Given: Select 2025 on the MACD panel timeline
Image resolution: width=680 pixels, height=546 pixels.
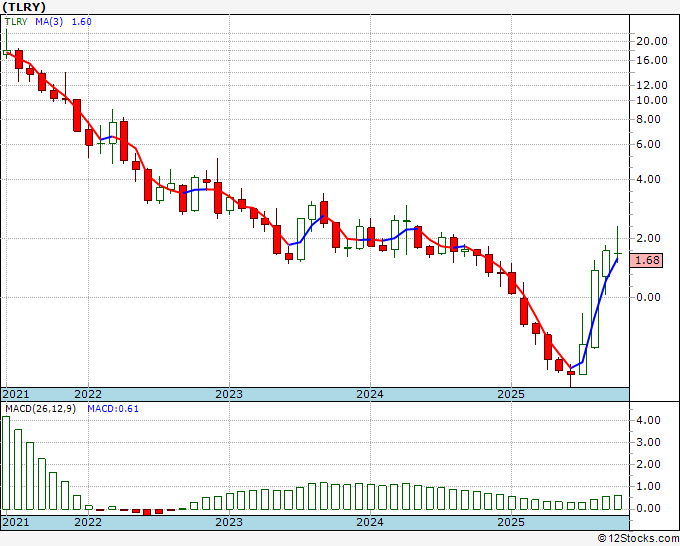Looking at the screenshot, I should coord(511,523).
